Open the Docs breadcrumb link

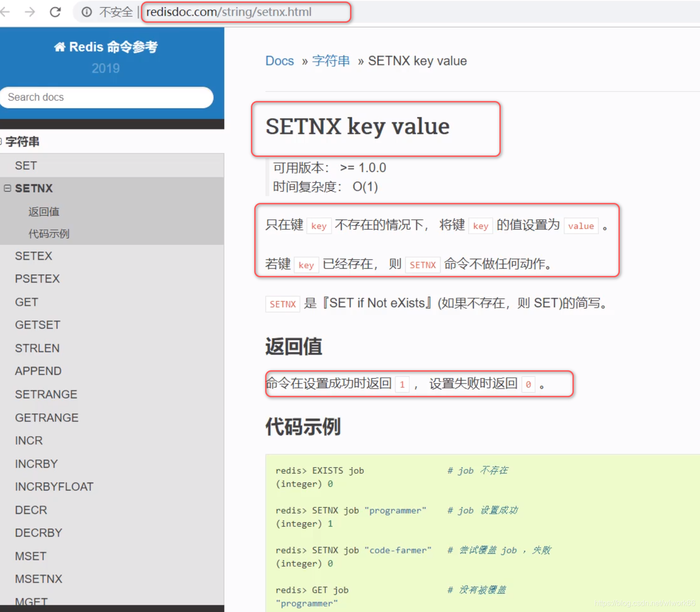click(280, 61)
